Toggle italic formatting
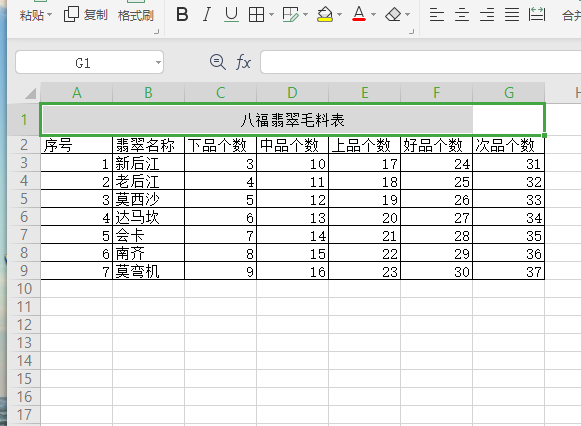This screenshot has height=426, width=581. coord(207,15)
